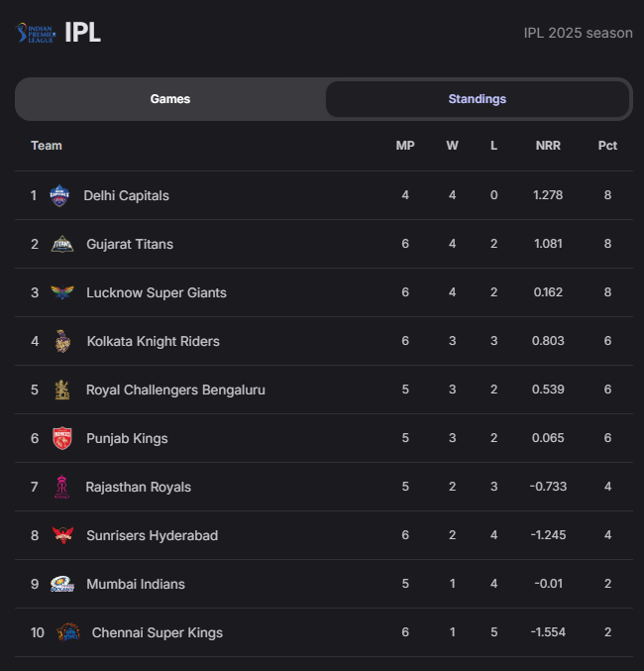Open the Delhi Capitals team name
The image size is (644, 671).
click(126, 195)
